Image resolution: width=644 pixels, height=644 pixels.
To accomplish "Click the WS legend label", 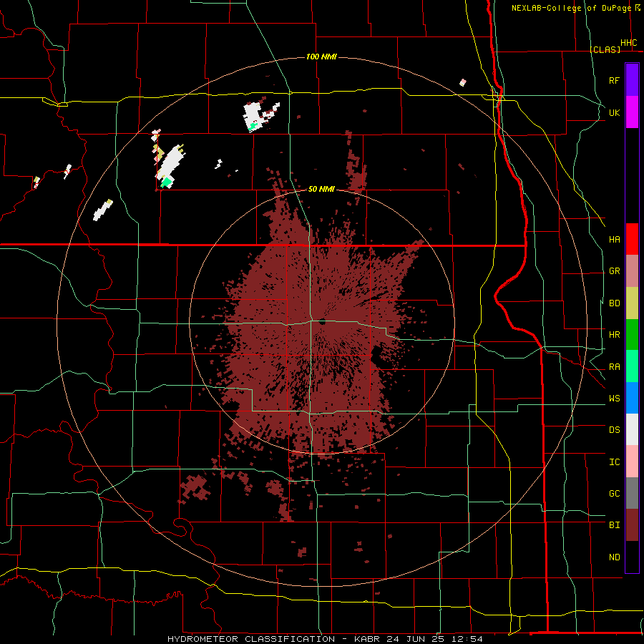I will pyautogui.click(x=614, y=399).
